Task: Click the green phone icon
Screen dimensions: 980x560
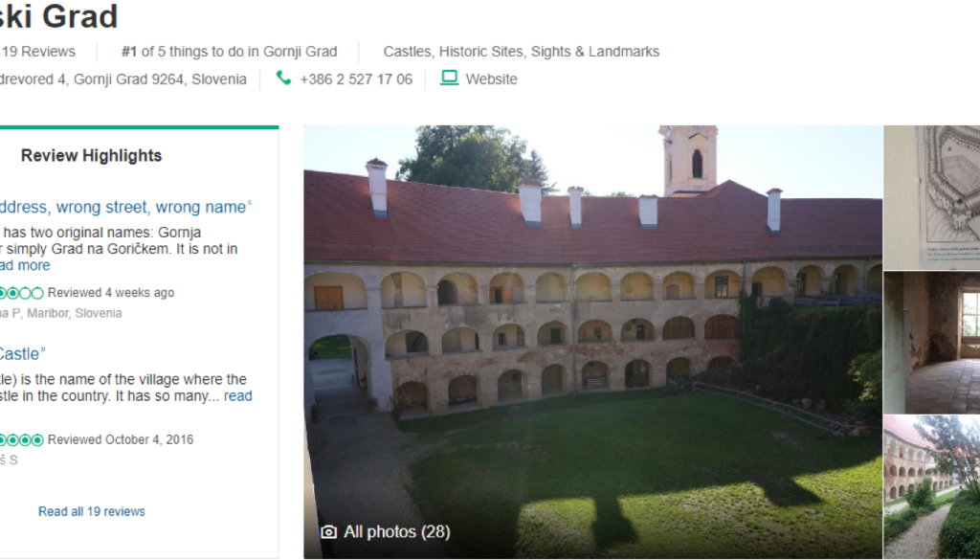Action: point(283,78)
